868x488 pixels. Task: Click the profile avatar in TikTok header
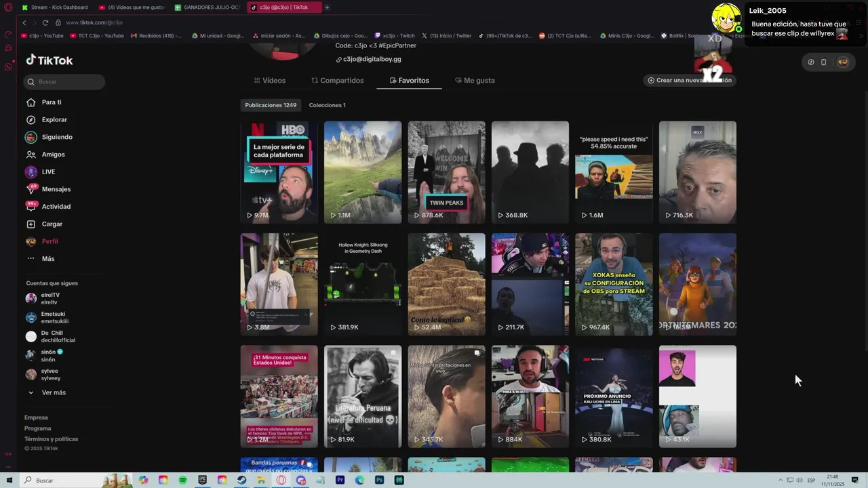[843, 62]
